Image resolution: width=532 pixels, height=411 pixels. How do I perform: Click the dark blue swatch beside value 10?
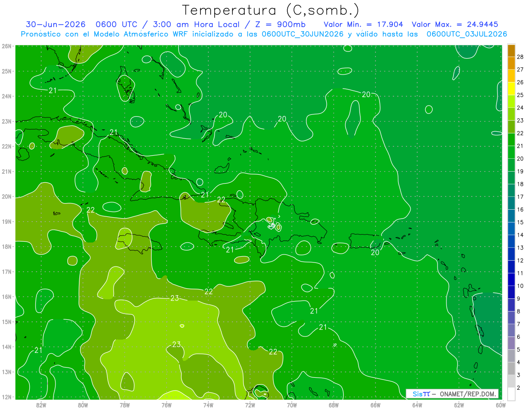(x=511, y=279)
